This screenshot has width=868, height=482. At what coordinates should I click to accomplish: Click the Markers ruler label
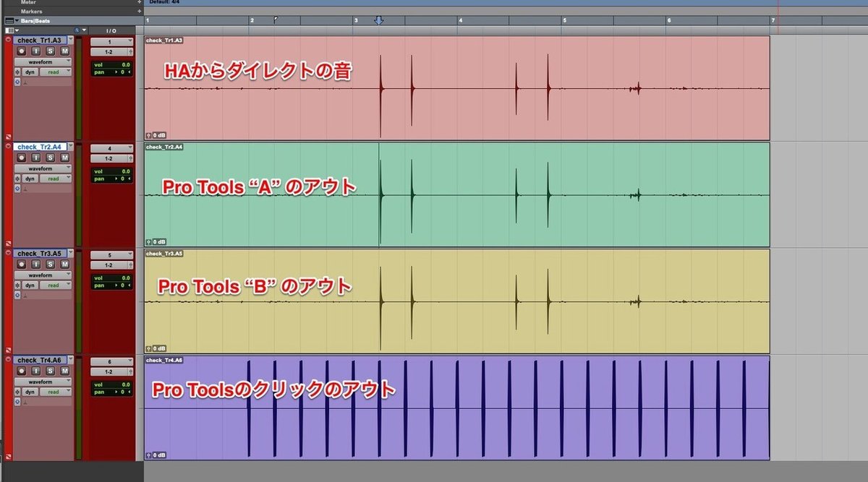(31, 12)
